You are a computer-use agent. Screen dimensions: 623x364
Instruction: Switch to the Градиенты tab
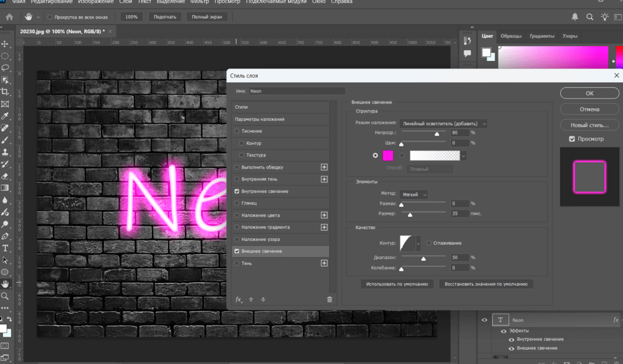(x=542, y=36)
